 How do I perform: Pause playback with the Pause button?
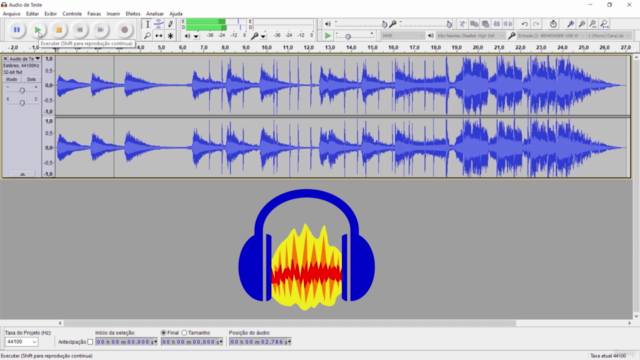17,30
